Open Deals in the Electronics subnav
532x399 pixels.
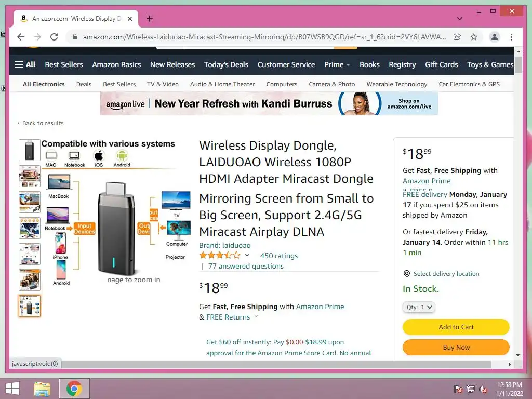click(x=84, y=84)
